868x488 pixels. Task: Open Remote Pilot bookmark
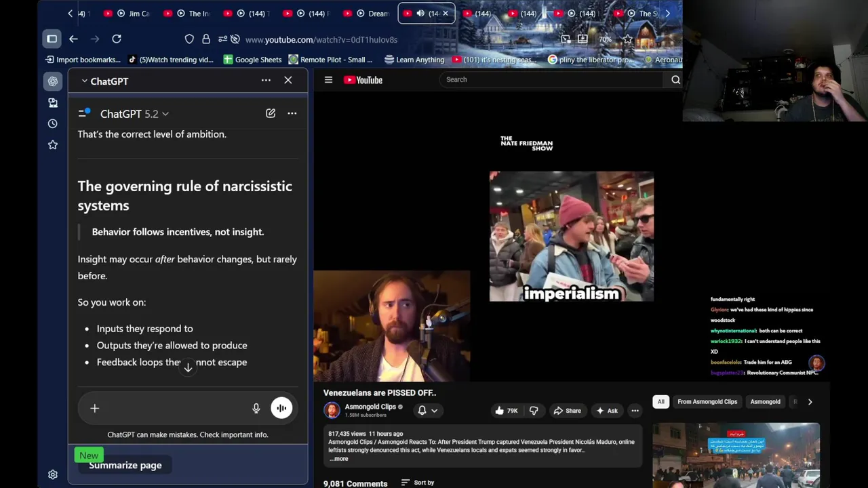[331, 60]
